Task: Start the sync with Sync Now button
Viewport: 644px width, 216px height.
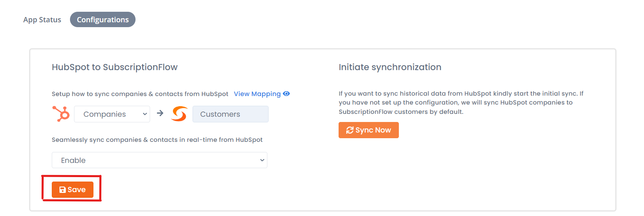Action: pos(369,130)
